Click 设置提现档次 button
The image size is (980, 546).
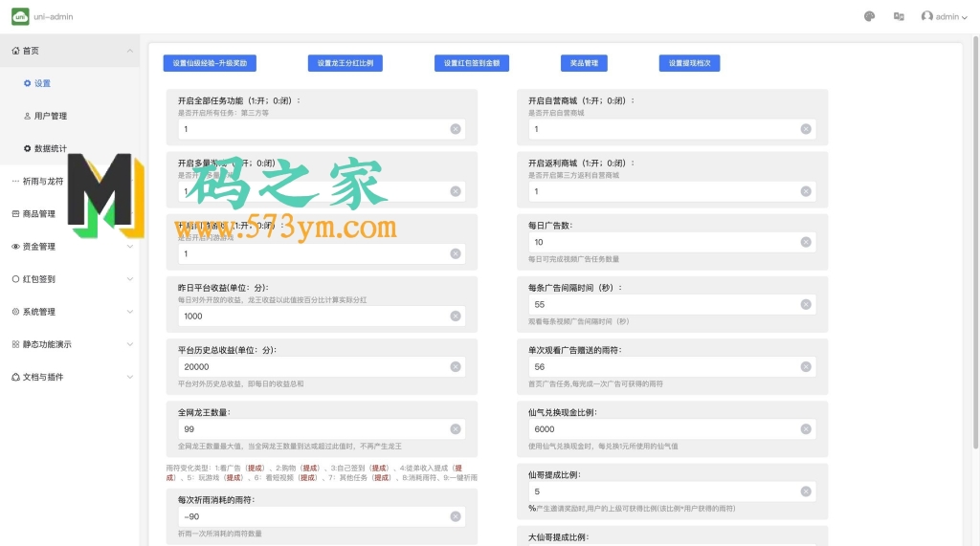coord(689,63)
